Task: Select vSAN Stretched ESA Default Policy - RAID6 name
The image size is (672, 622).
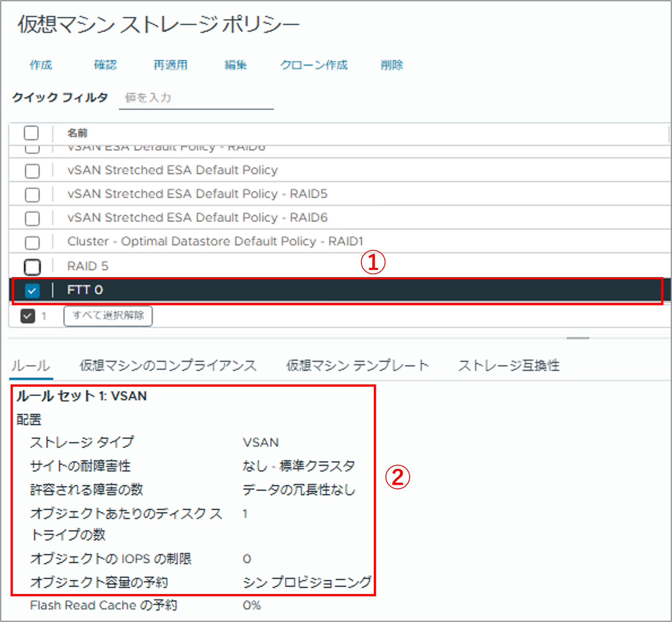Action: coord(197,218)
